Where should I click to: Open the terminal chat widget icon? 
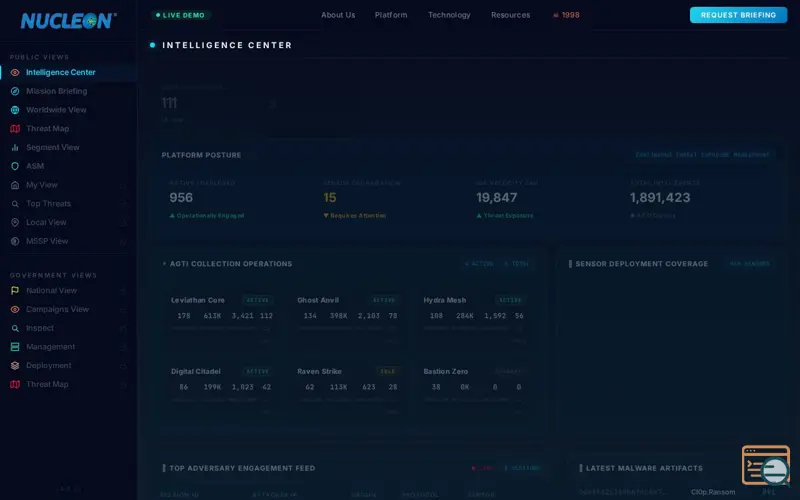(766, 465)
